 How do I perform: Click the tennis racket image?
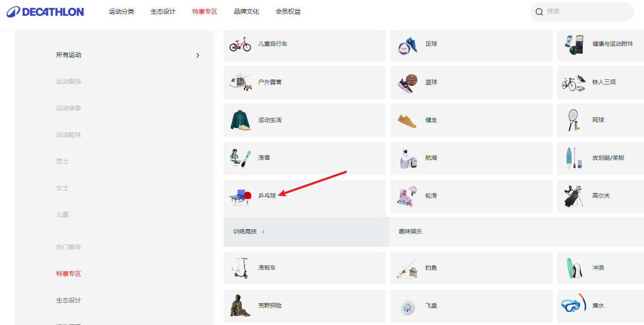(574, 120)
